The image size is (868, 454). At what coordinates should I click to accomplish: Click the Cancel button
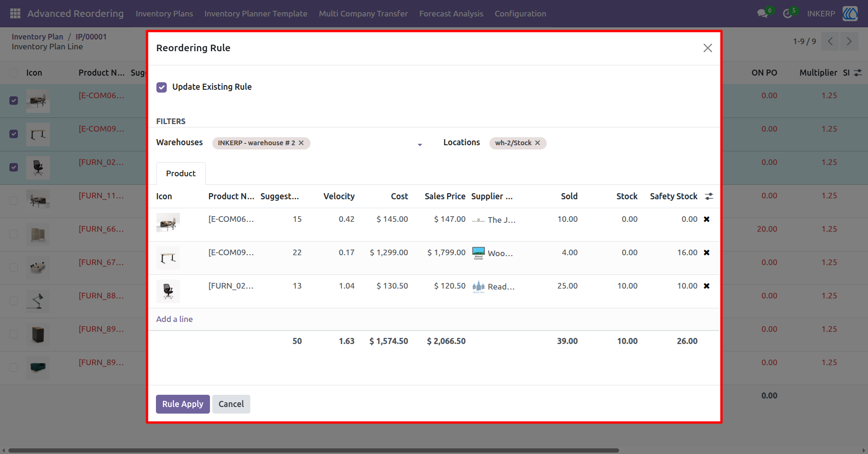(x=231, y=404)
